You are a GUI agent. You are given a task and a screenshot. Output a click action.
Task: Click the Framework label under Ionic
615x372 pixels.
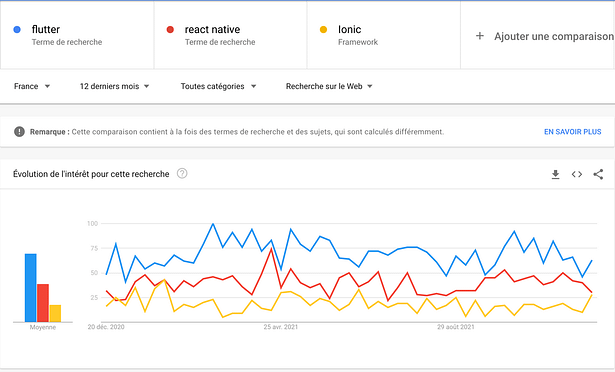coord(358,42)
